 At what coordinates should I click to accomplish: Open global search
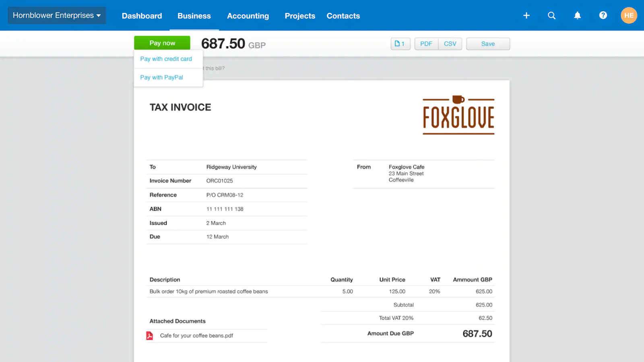point(552,15)
